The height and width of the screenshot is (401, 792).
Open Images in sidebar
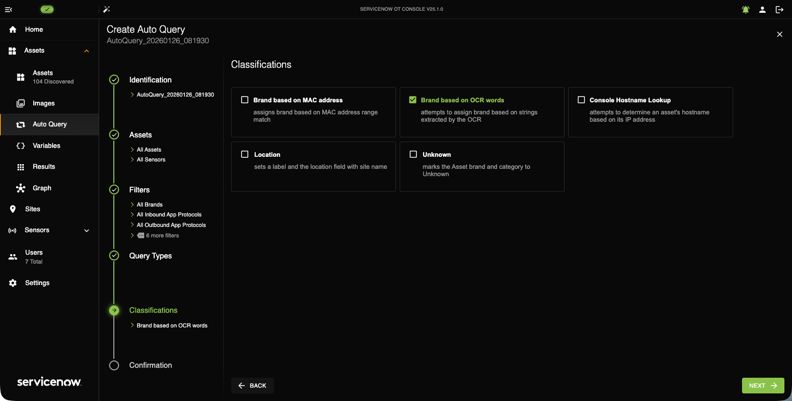49,104
